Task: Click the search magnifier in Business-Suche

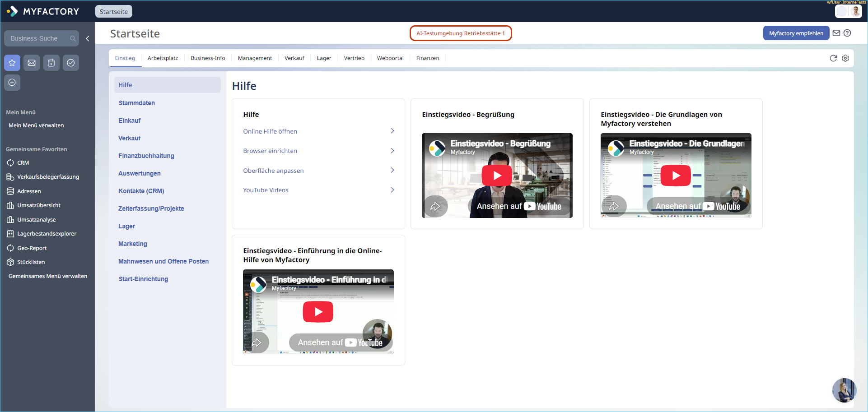Action: pyautogui.click(x=73, y=38)
